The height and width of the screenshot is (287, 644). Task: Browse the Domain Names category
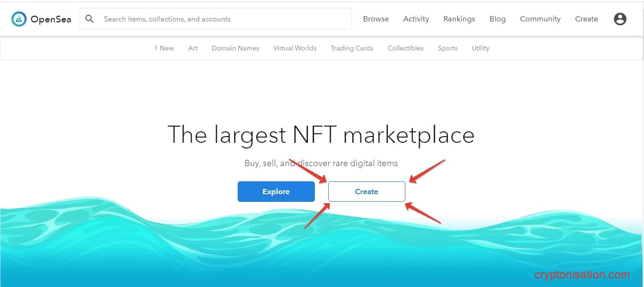(x=235, y=48)
